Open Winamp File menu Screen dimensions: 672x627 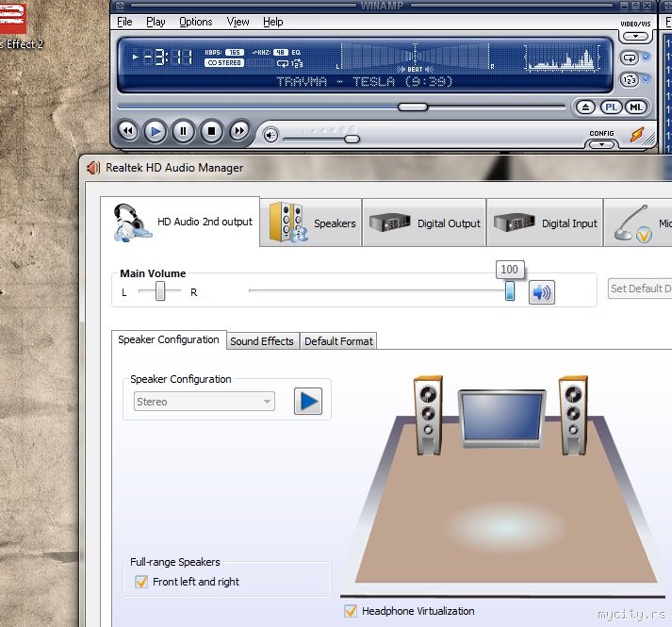(x=124, y=22)
